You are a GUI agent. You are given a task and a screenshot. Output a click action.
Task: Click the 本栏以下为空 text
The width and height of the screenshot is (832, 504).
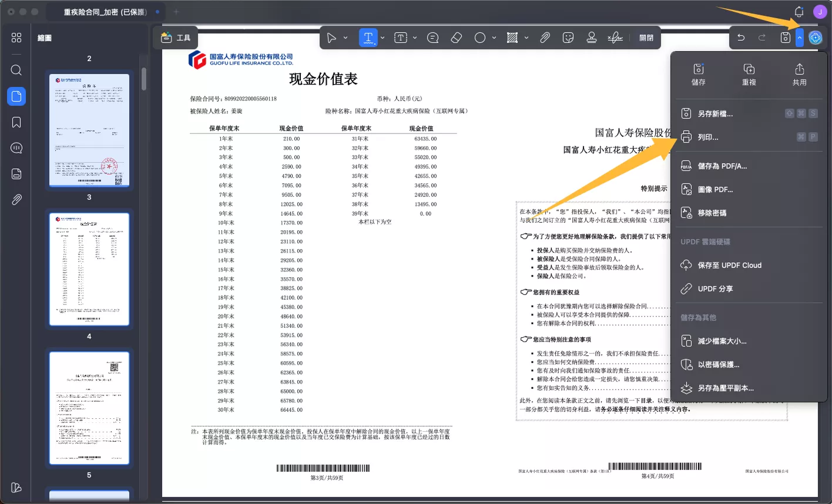[x=375, y=222]
